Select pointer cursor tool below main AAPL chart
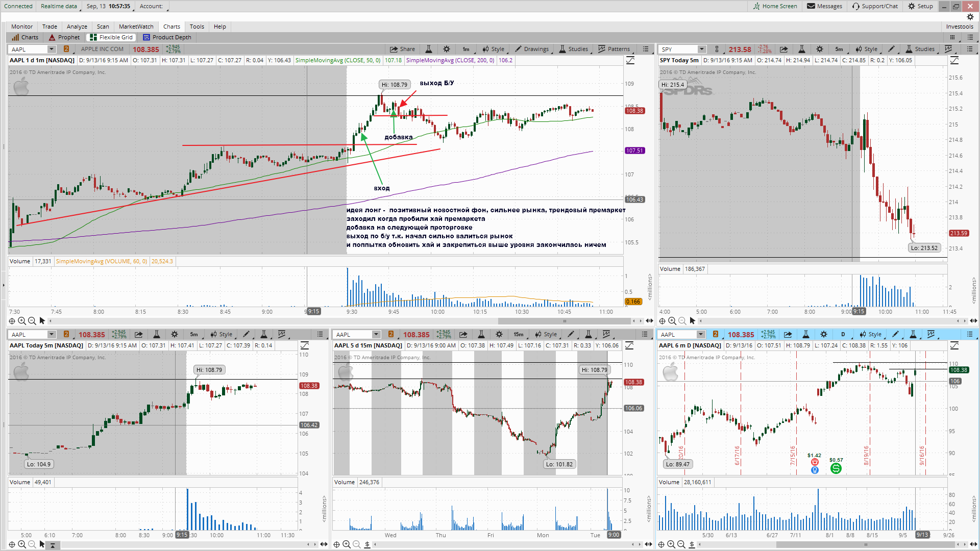This screenshot has width=980, height=551. tap(42, 321)
